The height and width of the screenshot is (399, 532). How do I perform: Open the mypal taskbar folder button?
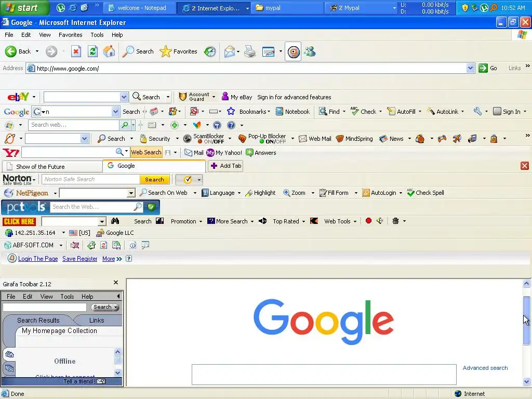(287, 8)
